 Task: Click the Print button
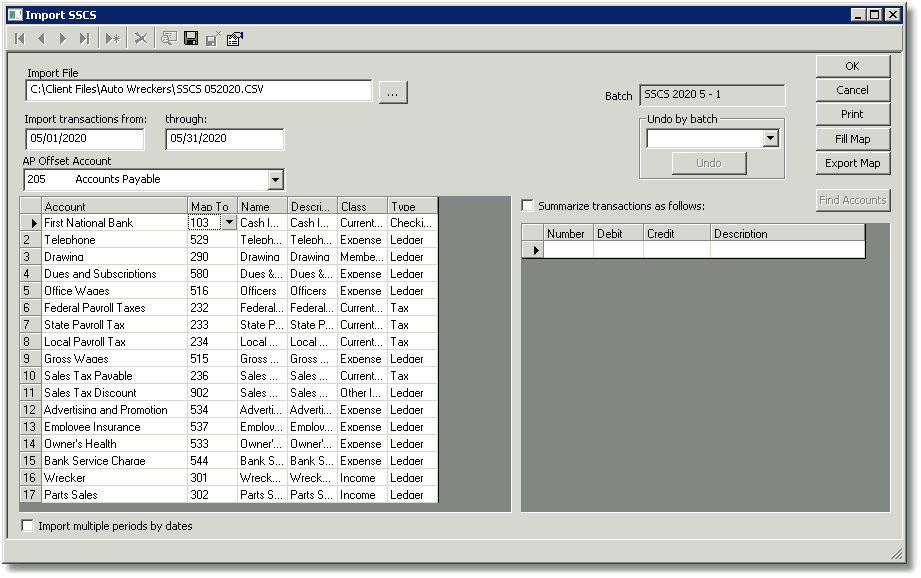(852, 114)
